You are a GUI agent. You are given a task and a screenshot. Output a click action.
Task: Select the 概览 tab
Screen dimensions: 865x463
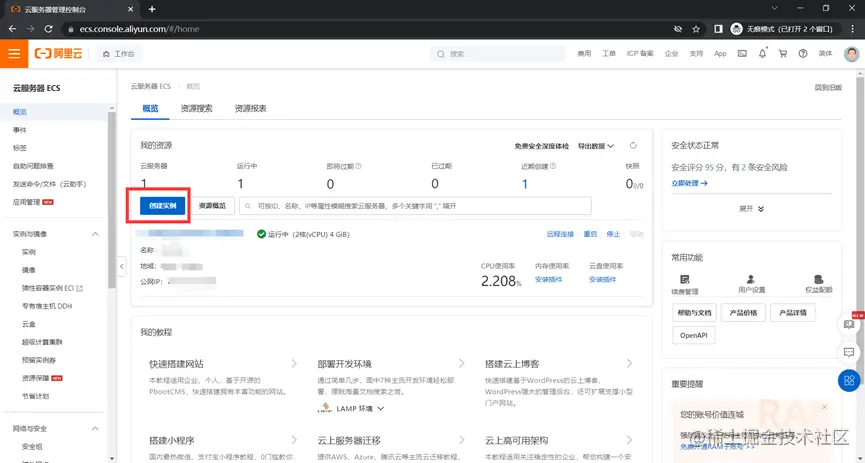click(150, 108)
